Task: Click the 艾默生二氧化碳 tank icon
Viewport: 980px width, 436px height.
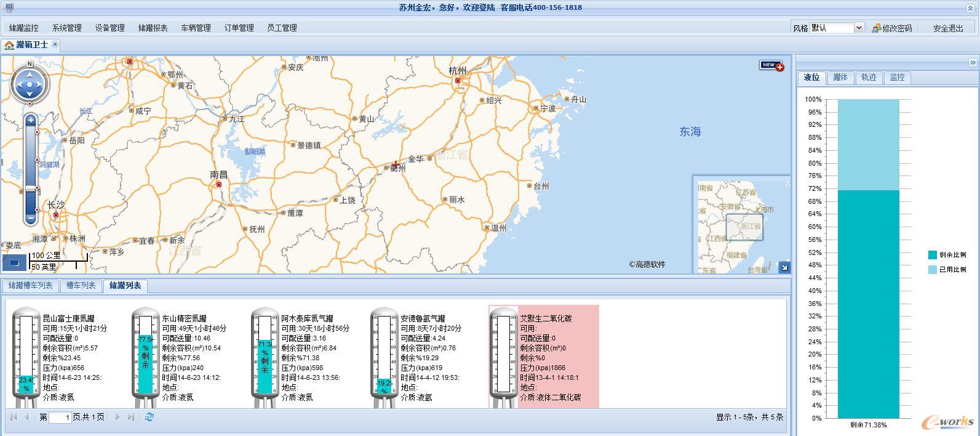Action: (503, 357)
